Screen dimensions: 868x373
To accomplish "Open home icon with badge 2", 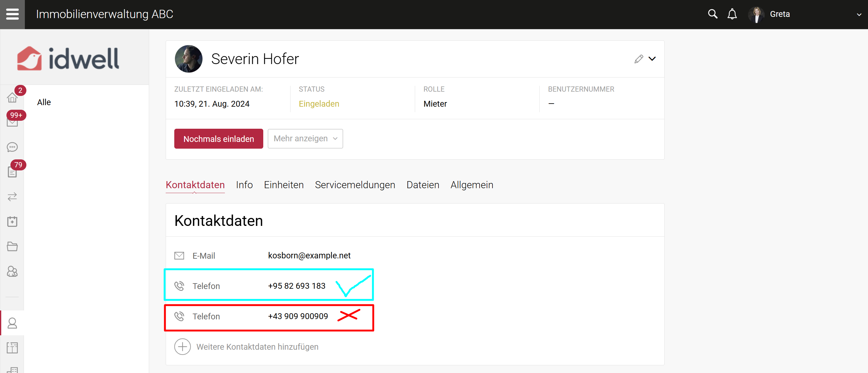I will coord(13,98).
